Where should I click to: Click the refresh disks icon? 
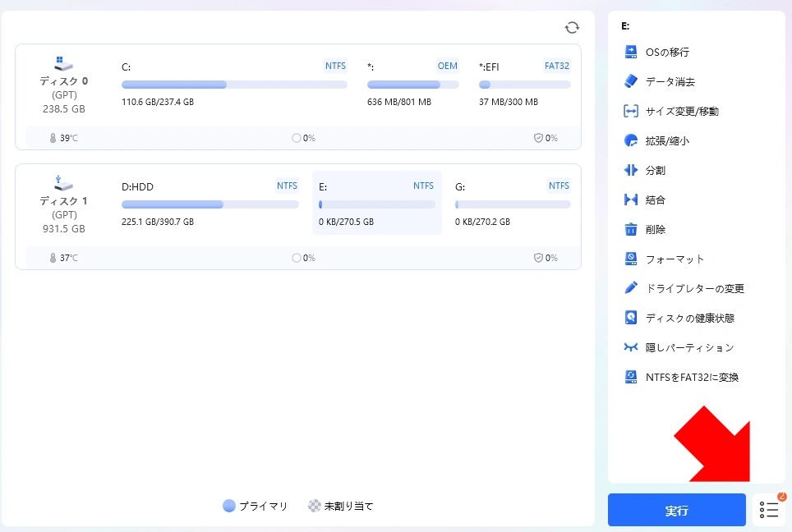572,27
